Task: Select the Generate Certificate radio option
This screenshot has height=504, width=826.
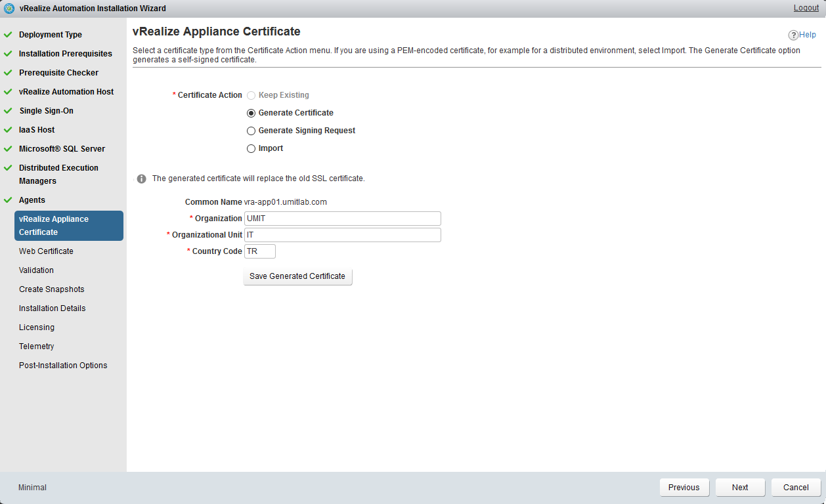Action: pyautogui.click(x=251, y=113)
